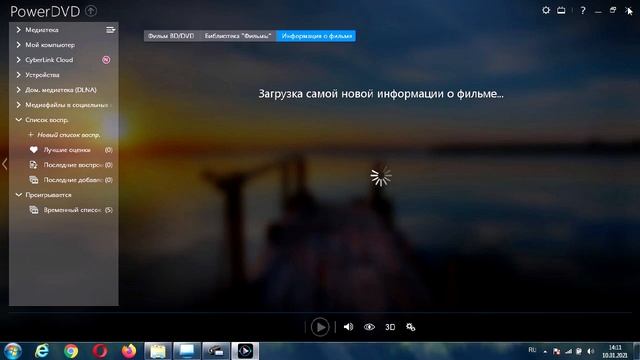This screenshot has width=640, height=360.
Task: Launch Internet Explorer from taskbar
Action: tap(42, 351)
